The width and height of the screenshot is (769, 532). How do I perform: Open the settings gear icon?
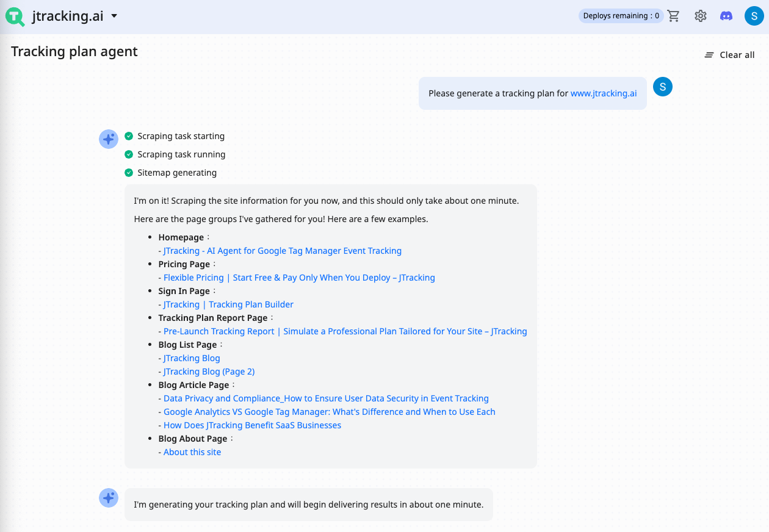click(701, 16)
